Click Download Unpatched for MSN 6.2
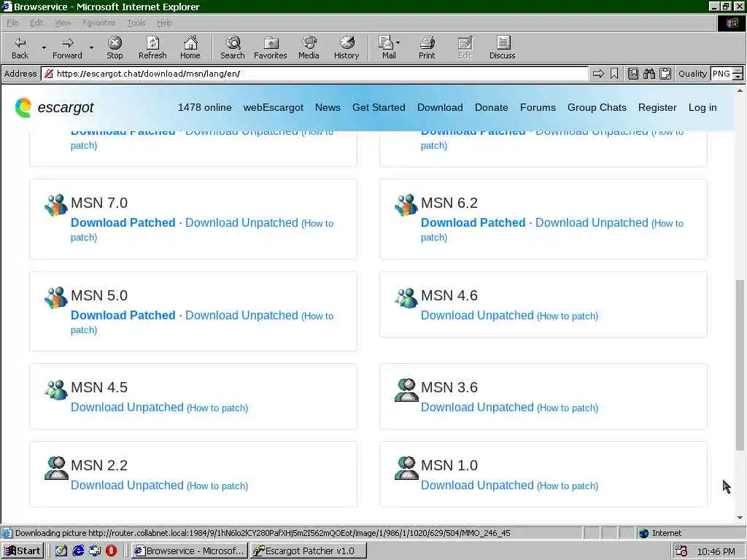The height and width of the screenshot is (560, 747). [x=592, y=223]
